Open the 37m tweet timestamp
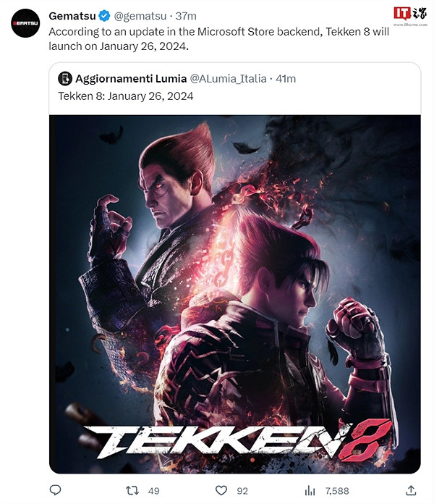 point(187,16)
